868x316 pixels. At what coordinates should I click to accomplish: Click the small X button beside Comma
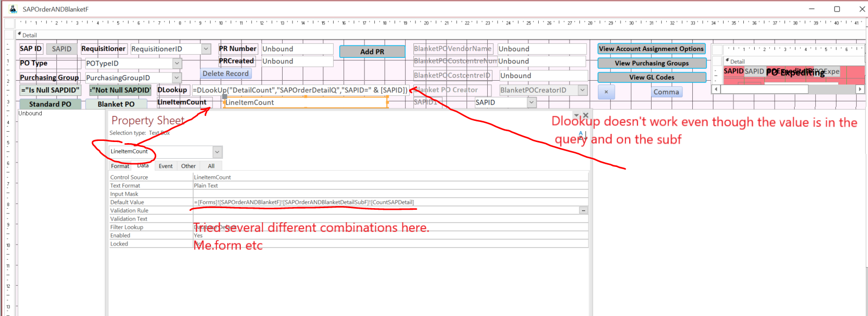pos(606,92)
